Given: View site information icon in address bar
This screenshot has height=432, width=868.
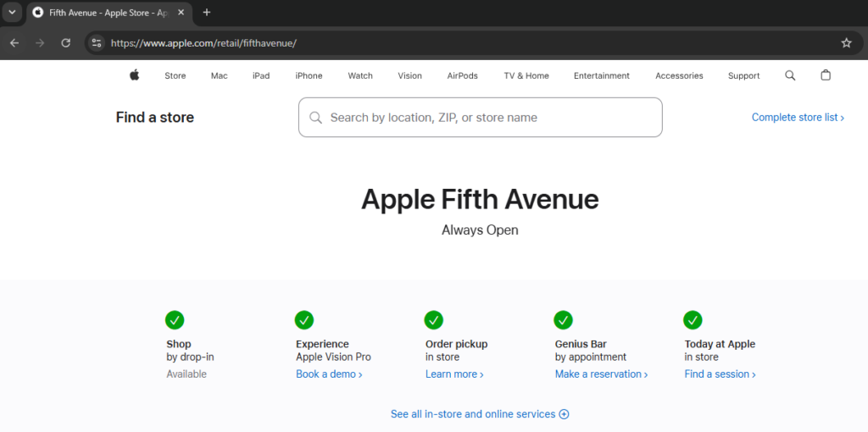Looking at the screenshot, I should [97, 43].
